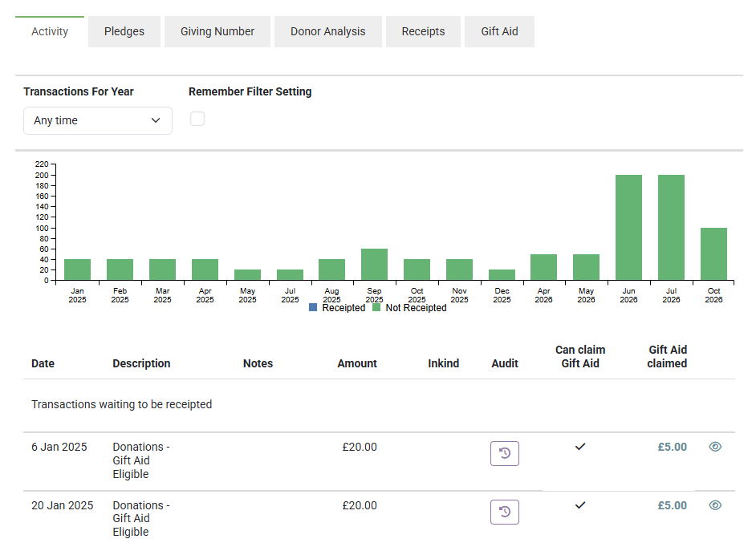Click 'Transactions waiting to be receipted' heading
Image resolution: width=756 pixels, height=547 pixels.
[x=121, y=404]
